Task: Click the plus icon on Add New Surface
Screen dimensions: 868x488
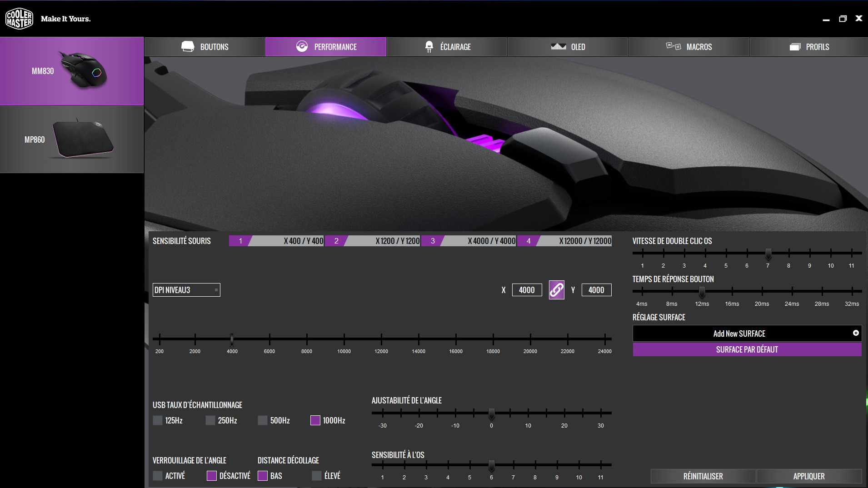Action: click(x=855, y=333)
